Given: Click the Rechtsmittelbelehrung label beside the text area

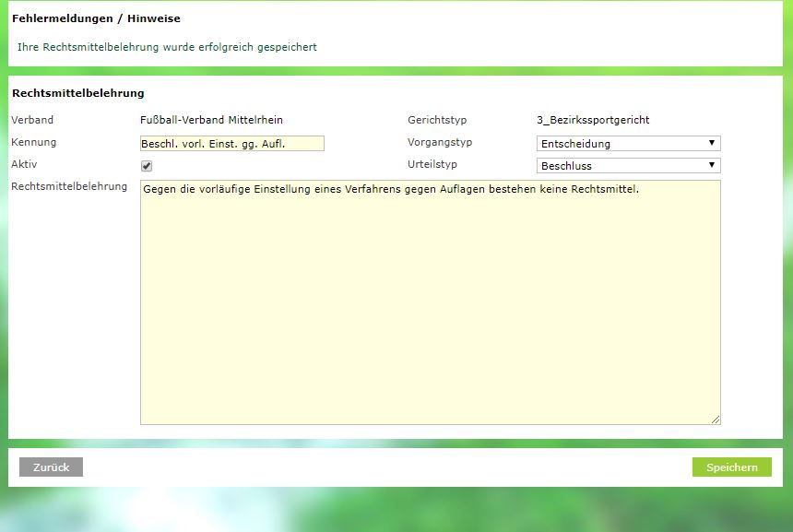Looking at the screenshot, I should click(x=69, y=186).
